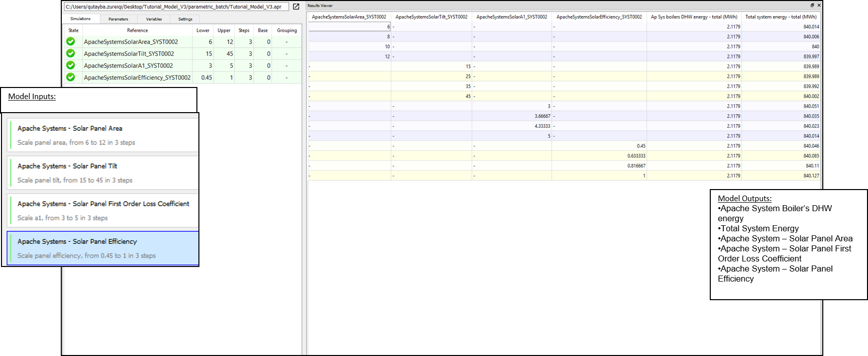Click the .apr file path field
The image size is (868, 356).
(176, 7)
